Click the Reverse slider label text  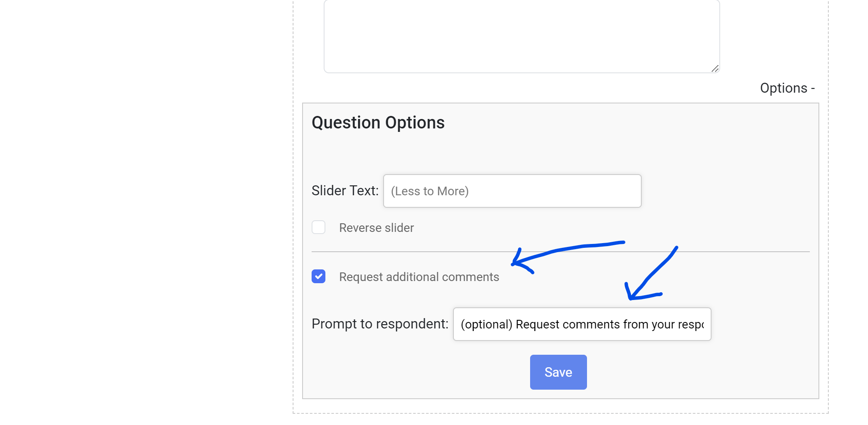point(375,228)
